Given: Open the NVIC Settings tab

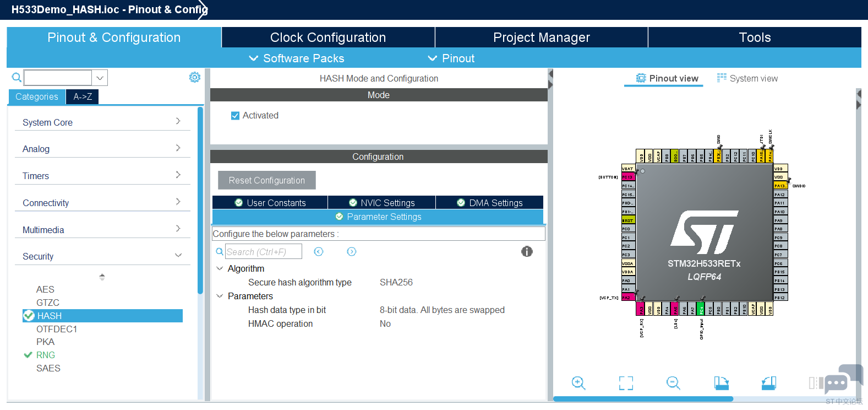Looking at the screenshot, I should pyautogui.click(x=381, y=203).
